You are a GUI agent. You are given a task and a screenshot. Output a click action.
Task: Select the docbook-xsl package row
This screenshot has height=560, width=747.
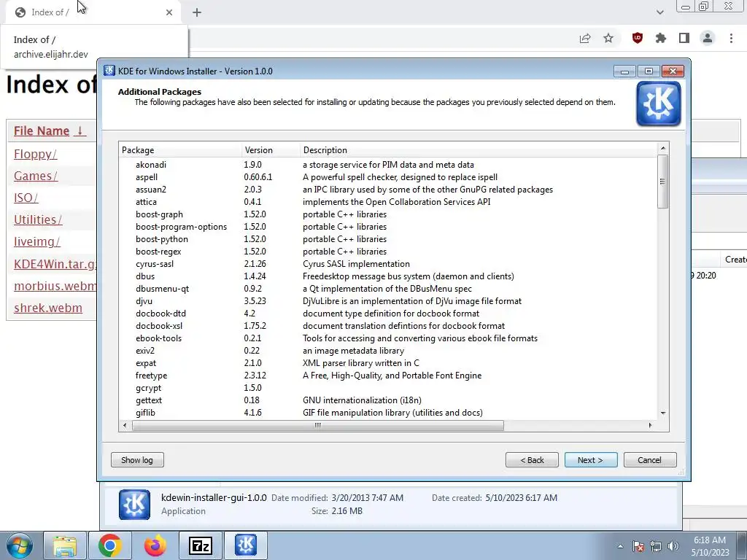[x=388, y=326]
